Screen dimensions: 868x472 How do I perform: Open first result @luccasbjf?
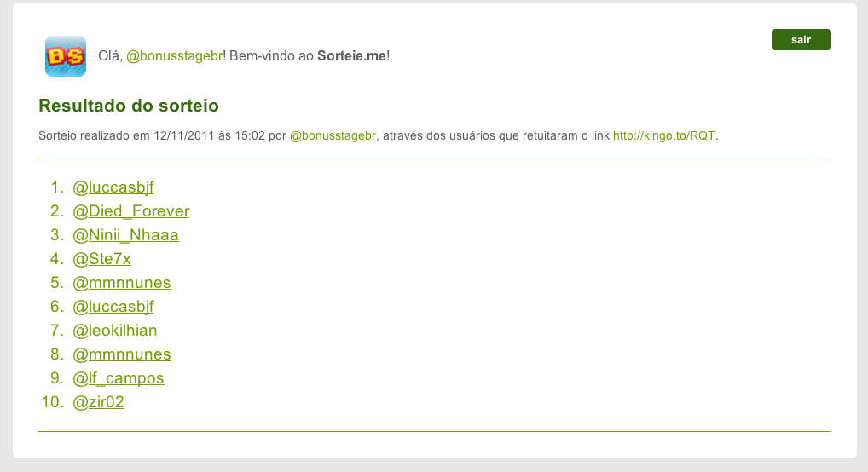click(113, 187)
